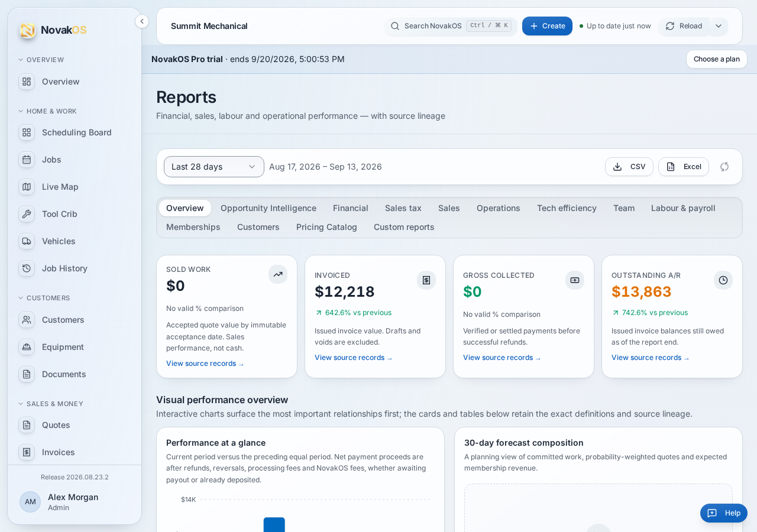Open Overview from the sidebar
The height and width of the screenshot is (532, 757).
75,82
